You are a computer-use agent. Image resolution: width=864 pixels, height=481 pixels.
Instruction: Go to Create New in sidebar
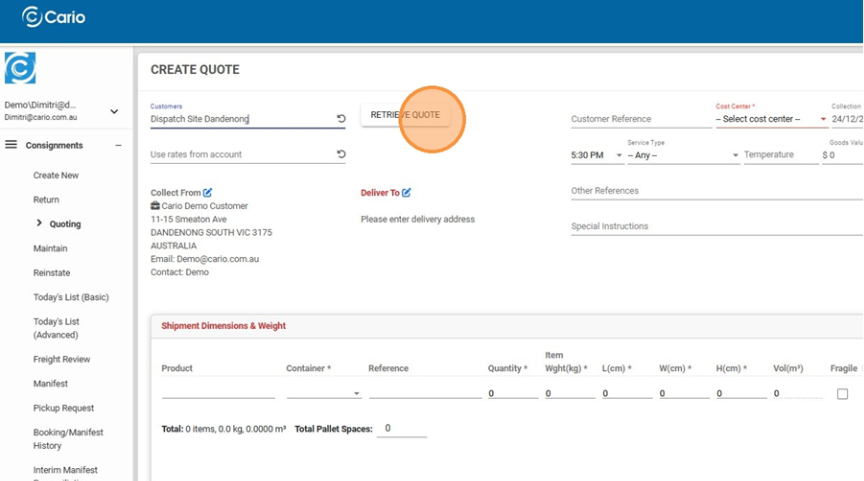(56, 175)
